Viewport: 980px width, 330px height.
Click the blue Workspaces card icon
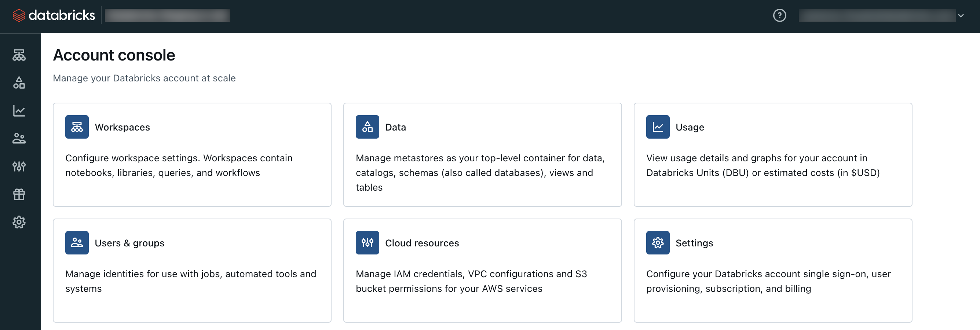point(77,127)
